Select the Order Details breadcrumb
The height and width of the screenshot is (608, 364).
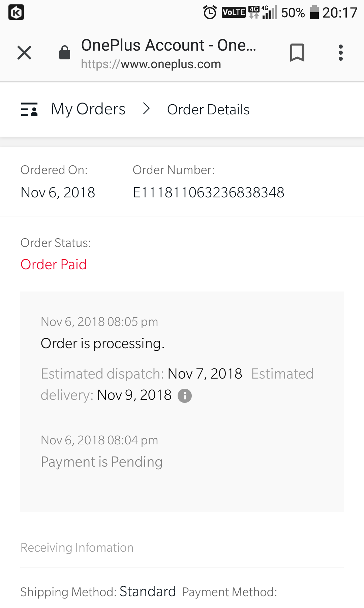208,110
